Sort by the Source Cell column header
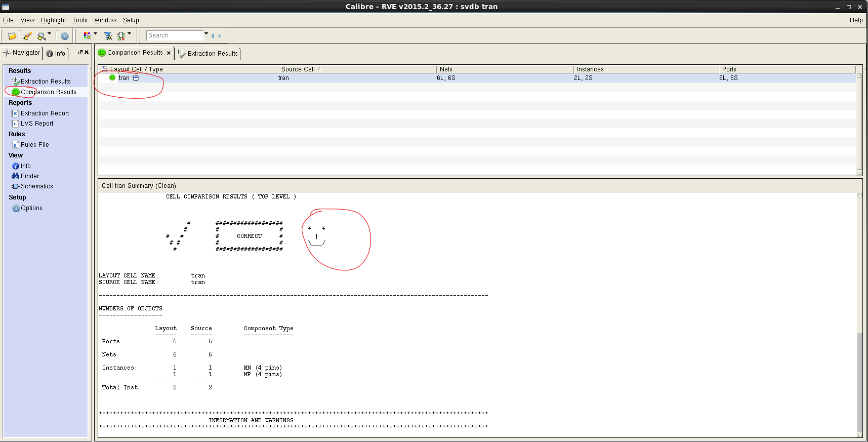Screen dimensions: 868x442 pos(298,69)
